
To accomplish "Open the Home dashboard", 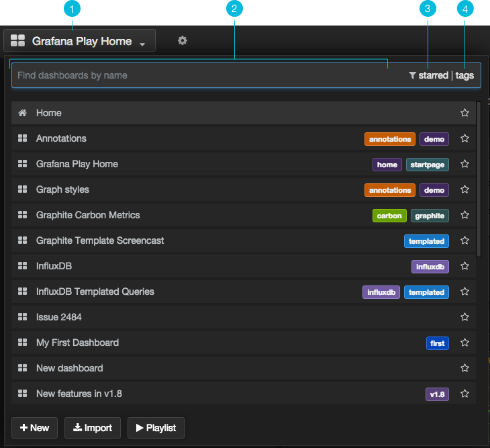I will 244,113.
